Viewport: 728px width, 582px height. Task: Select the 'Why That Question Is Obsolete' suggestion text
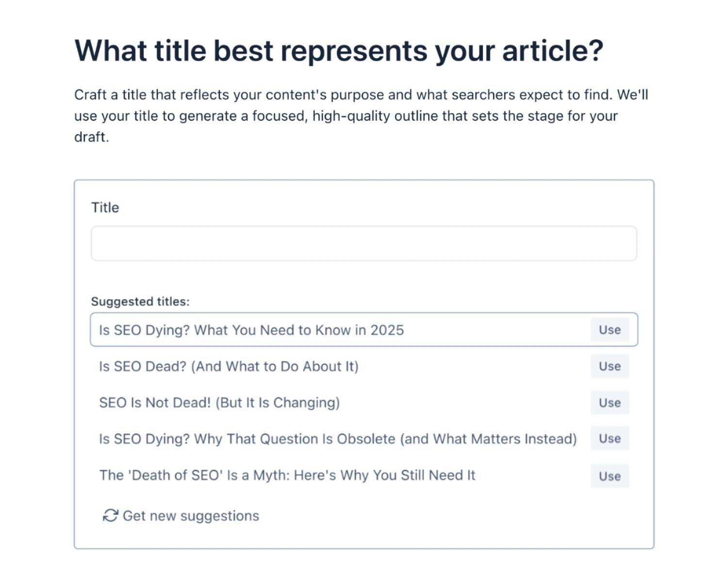click(x=338, y=438)
